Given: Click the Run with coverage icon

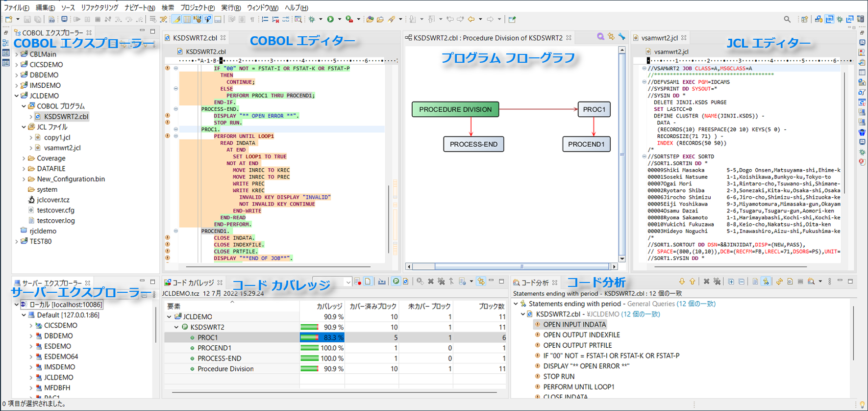Looking at the screenshot, I should point(349,20).
